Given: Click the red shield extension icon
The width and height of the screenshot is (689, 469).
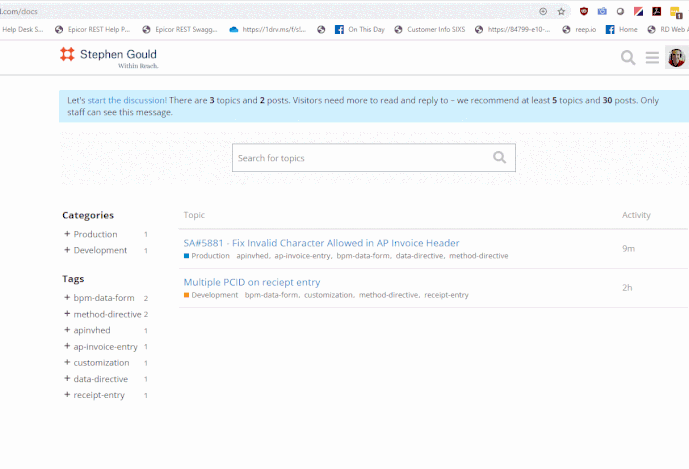Looking at the screenshot, I should [584, 11].
